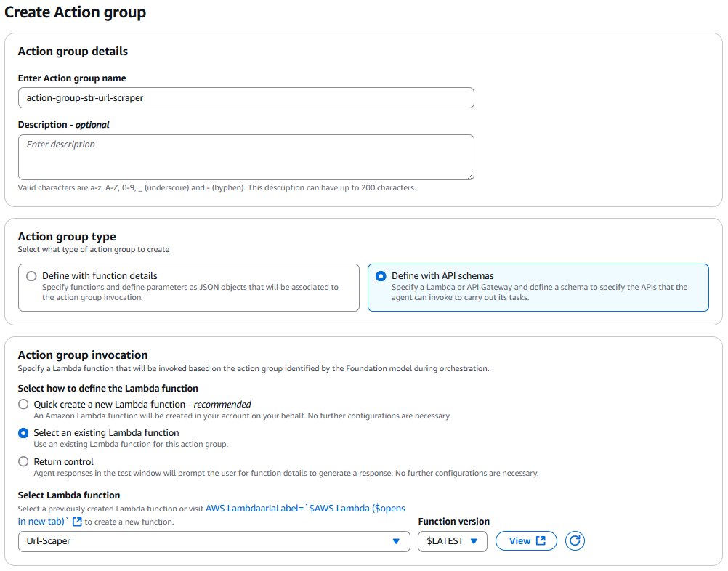Image resolution: width=728 pixels, height=571 pixels.
Task: Click the Define with API schemas card
Action: 538,288
